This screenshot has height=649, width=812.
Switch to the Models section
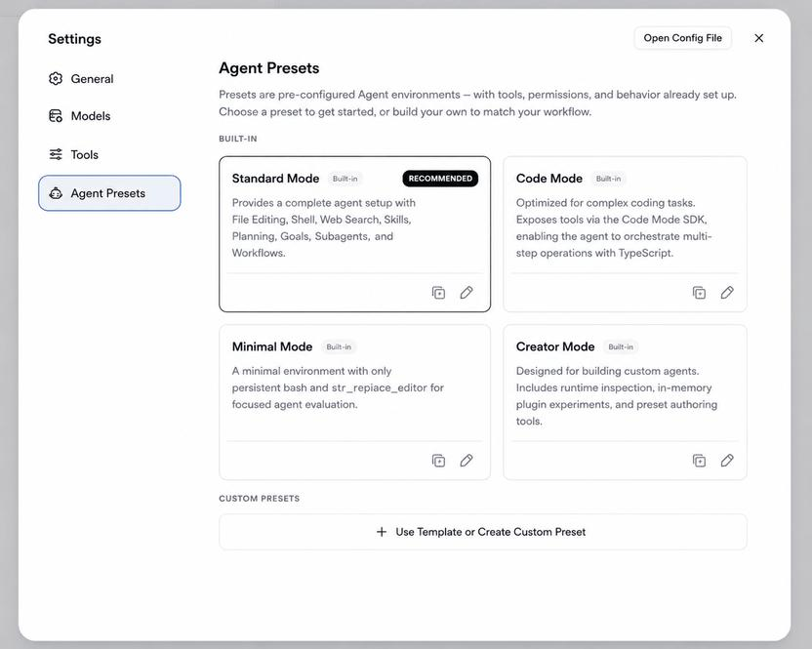(109, 116)
